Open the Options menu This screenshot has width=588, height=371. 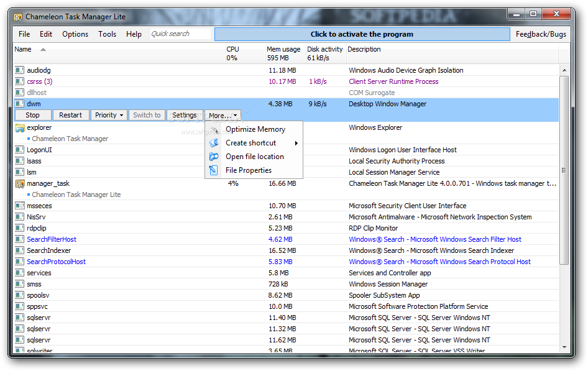coord(75,34)
